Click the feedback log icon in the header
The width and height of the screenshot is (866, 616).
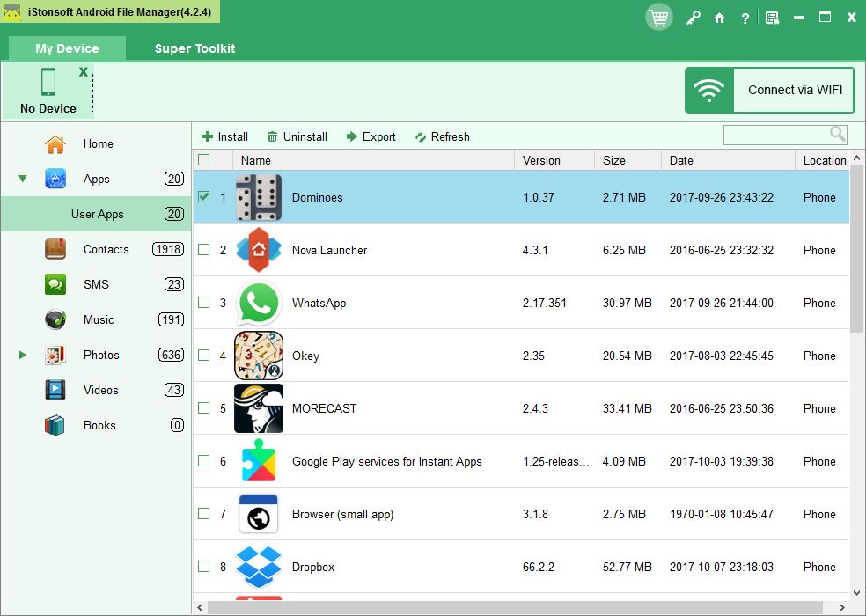pos(773,17)
